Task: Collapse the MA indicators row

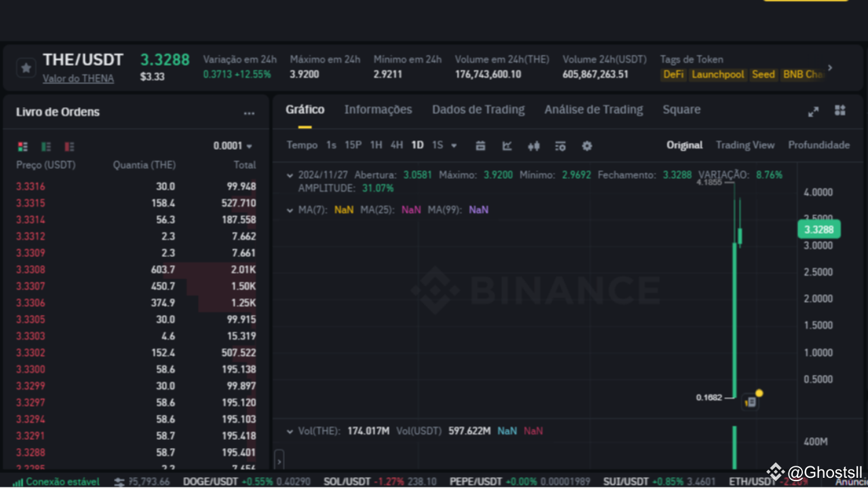Action: tap(290, 210)
